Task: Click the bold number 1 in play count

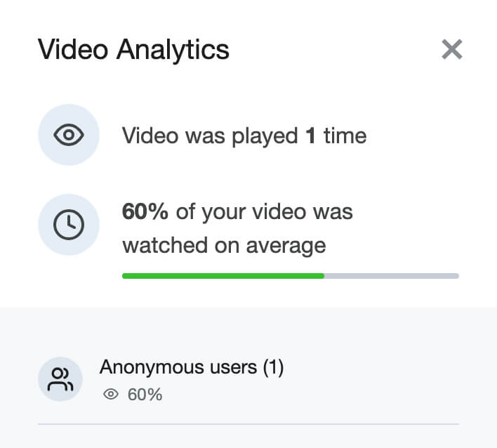Action: pos(310,136)
